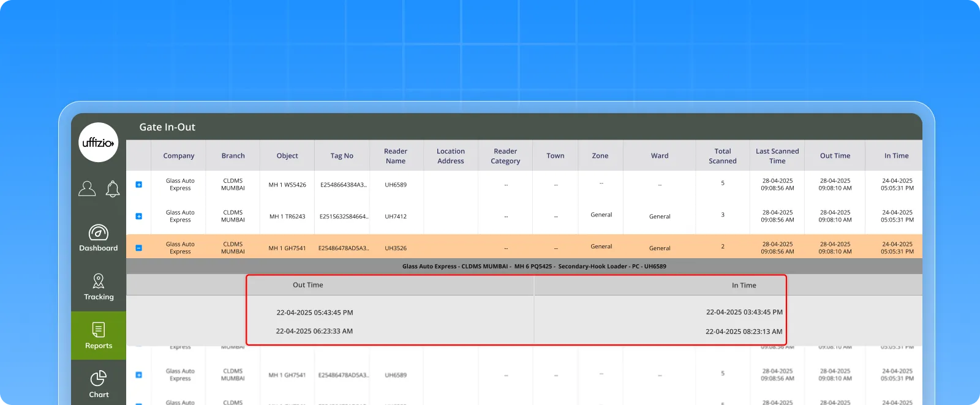980x405 pixels.
Task: Open the Tracking map section
Action: coord(98,287)
